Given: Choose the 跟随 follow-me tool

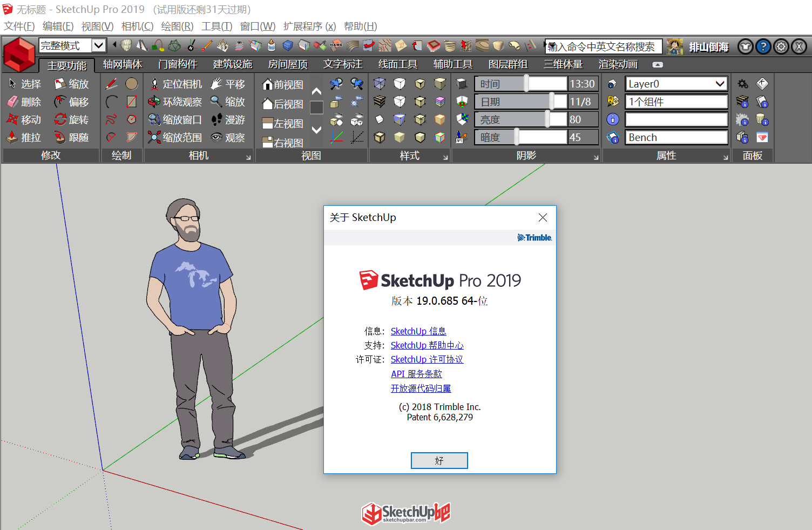Looking at the screenshot, I should pyautogui.click(x=72, y=137).
